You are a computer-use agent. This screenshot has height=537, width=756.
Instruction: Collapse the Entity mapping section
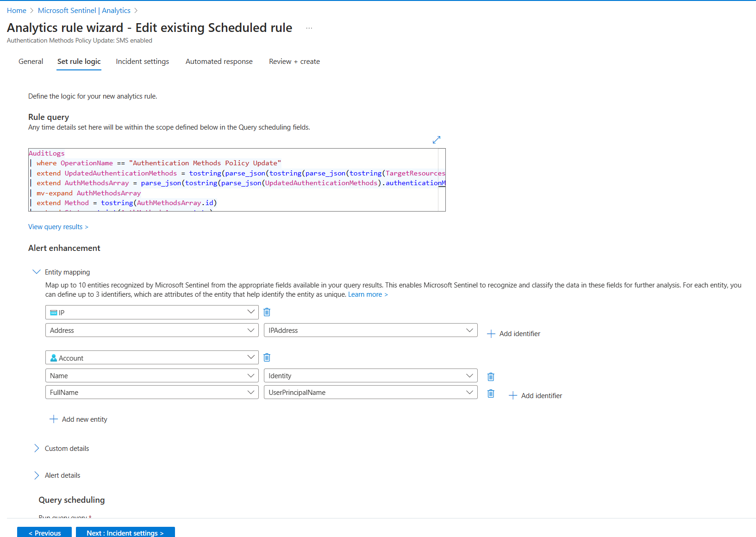point(37,272)
